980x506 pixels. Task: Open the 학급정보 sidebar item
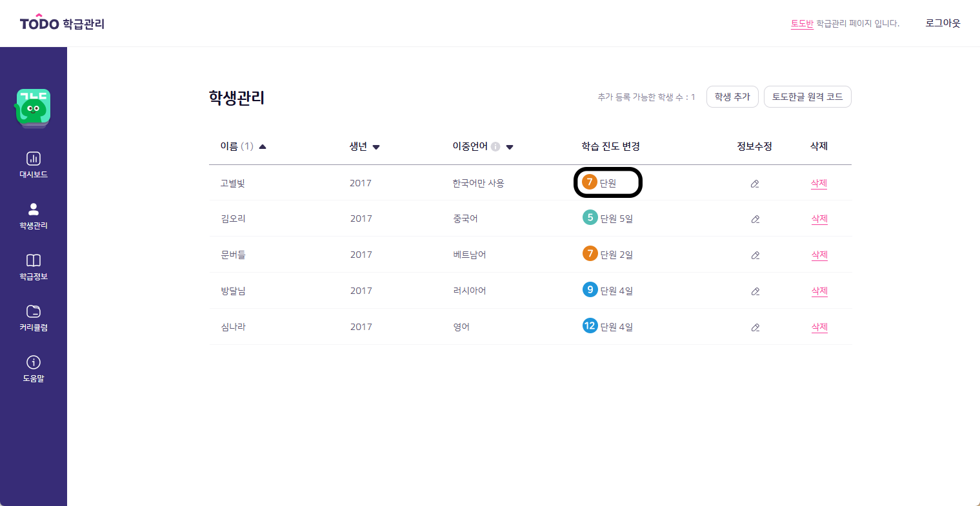pos(34,267)
